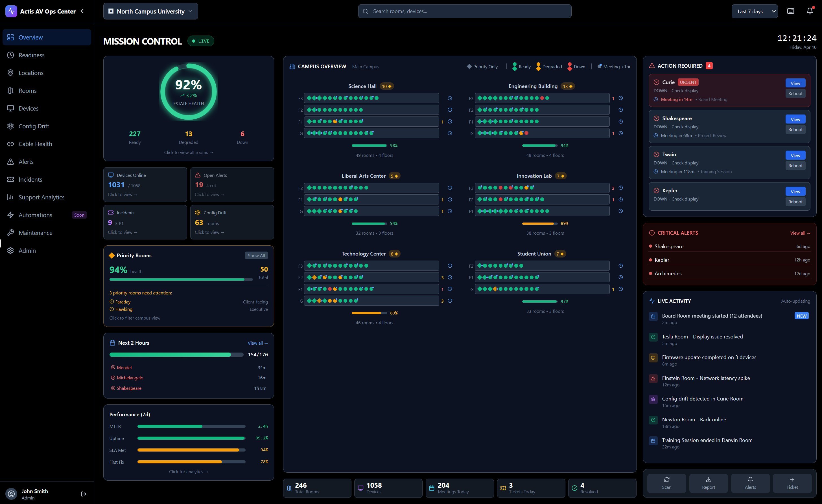Click the clock icon on Science Hall F3
This screenshot has height=504, width=822.
pos(450,98)
